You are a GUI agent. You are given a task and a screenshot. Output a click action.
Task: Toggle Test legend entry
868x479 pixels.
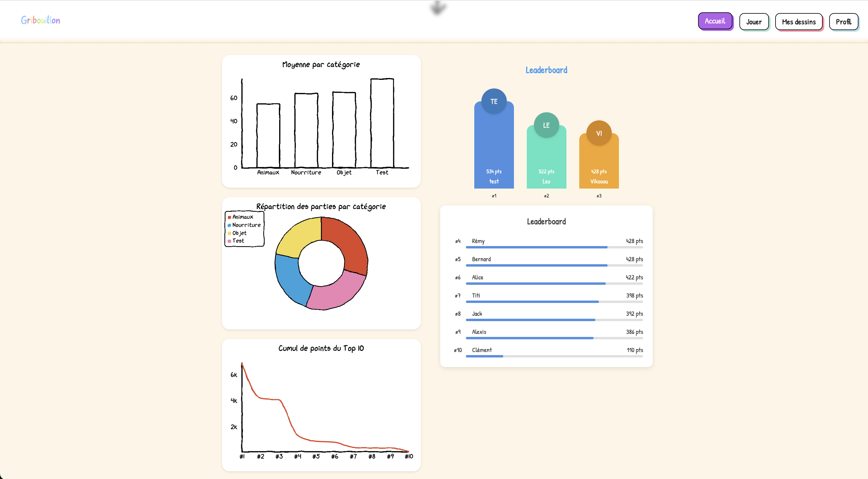tap(238, 241)
